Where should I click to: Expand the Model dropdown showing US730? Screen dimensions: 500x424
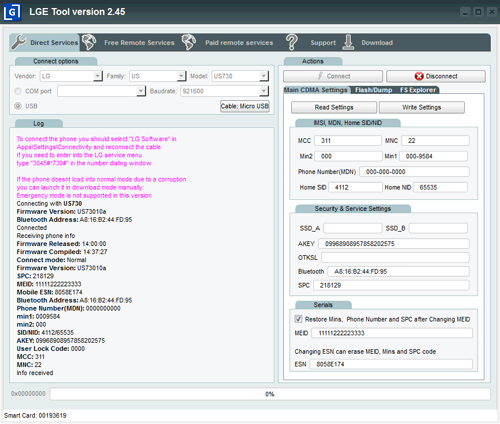click(264, 76)
